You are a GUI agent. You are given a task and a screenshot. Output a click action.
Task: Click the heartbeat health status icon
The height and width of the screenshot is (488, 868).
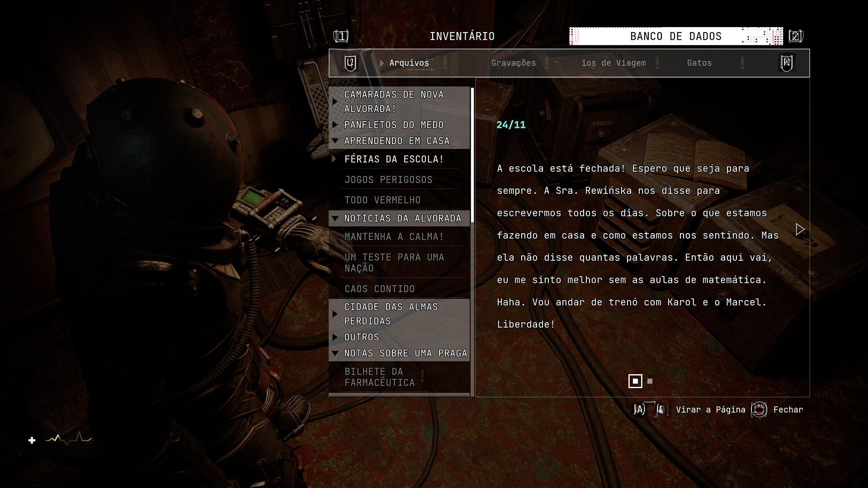pyautogui.click(x=69, y=438)
